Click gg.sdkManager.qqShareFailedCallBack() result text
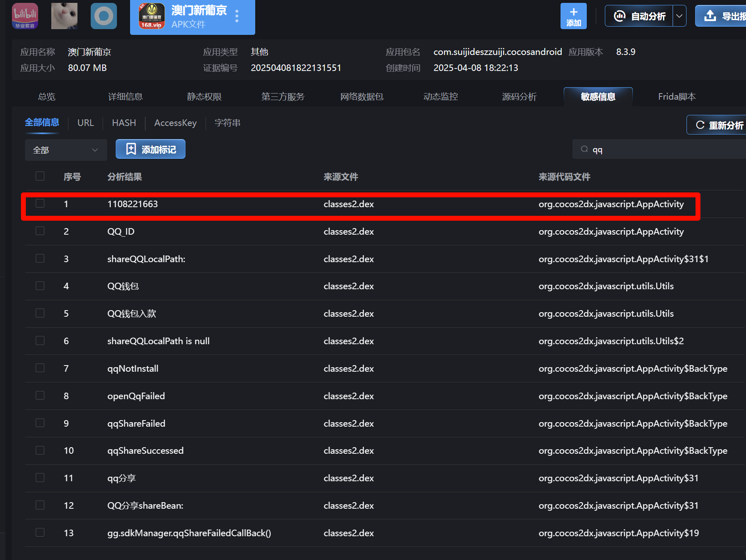The image size is (746, 560). 189,533
